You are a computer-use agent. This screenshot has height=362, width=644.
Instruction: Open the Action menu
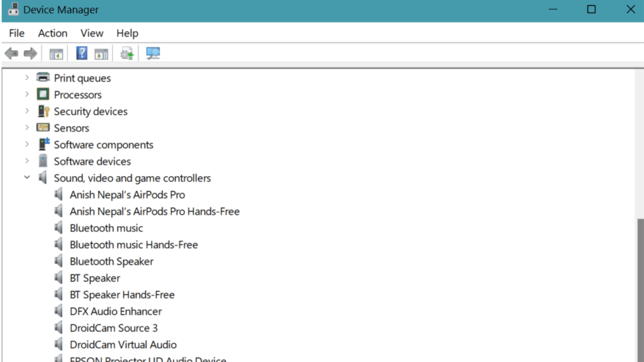53,33
